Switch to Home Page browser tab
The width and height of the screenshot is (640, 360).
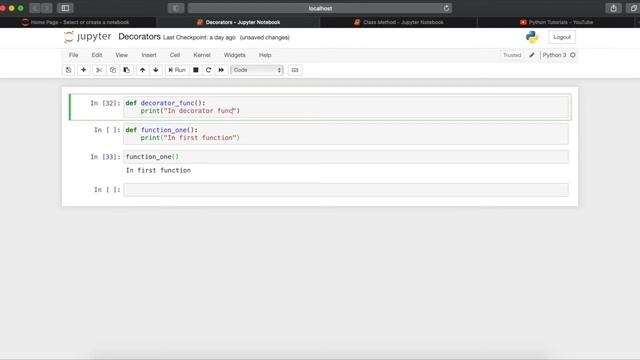point(78,22)
